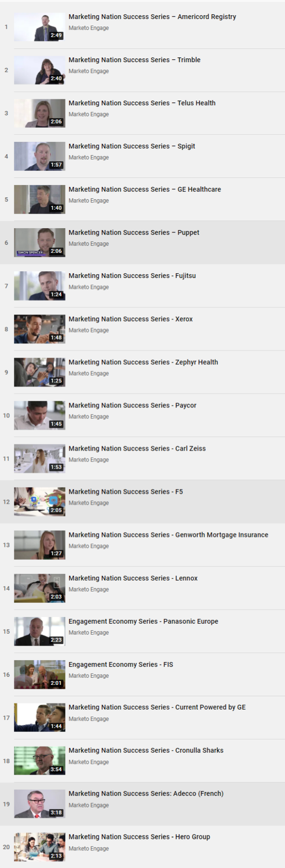Click the Zephyr Health video title
This screenshot has width=285, height=868.
click(x=143, y=362)
